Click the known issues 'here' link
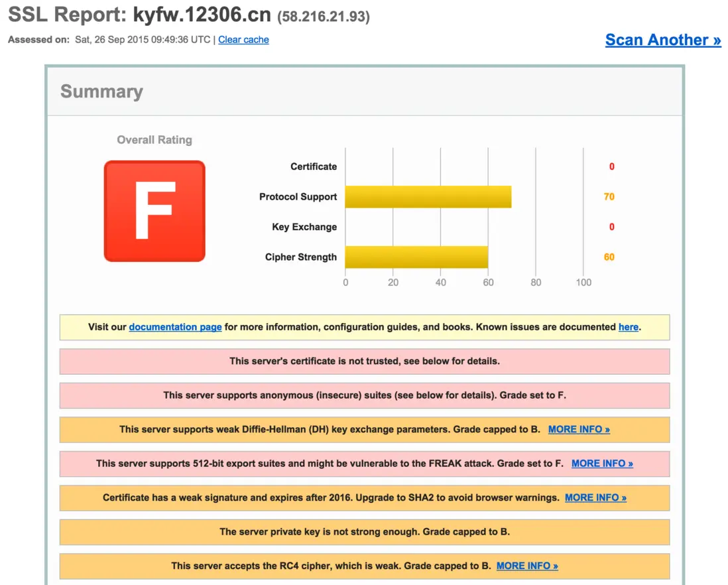 tap(628, 327)
